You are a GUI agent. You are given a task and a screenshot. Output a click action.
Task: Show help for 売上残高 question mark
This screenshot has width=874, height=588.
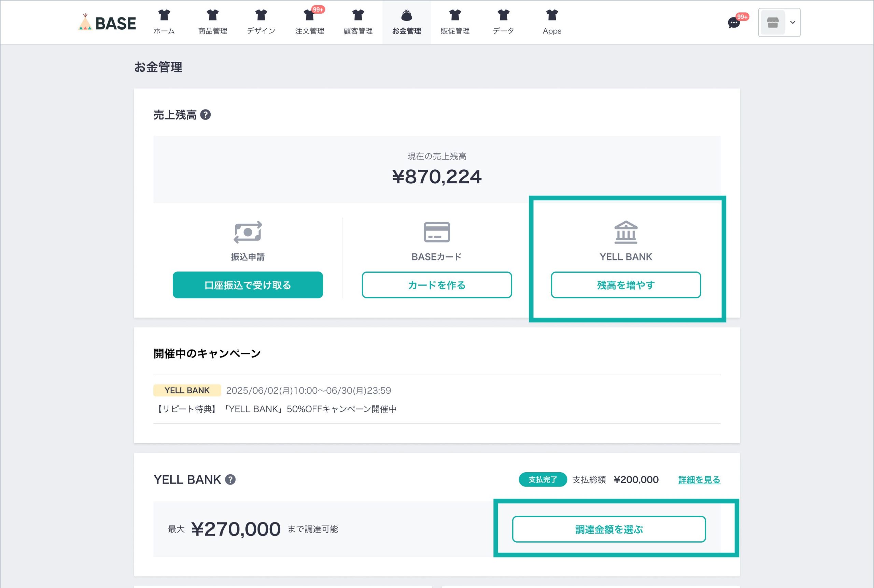click(206, 115)
